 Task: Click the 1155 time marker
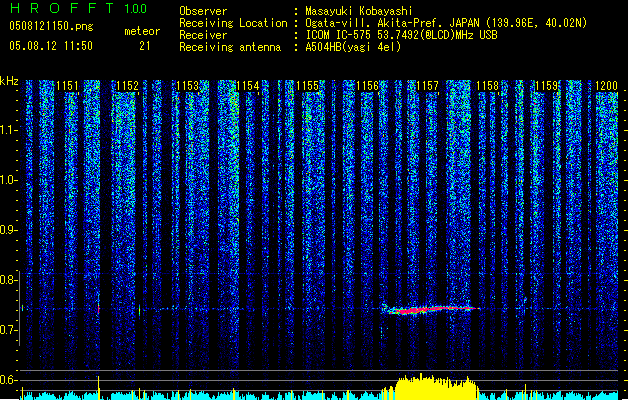click(x=307, y=86)
